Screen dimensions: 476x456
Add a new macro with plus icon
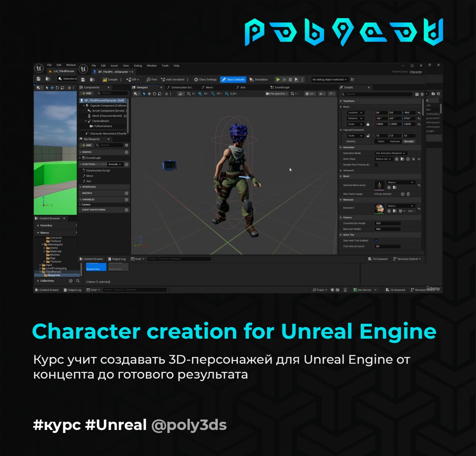pyautogui.click(x=126, y=193)
